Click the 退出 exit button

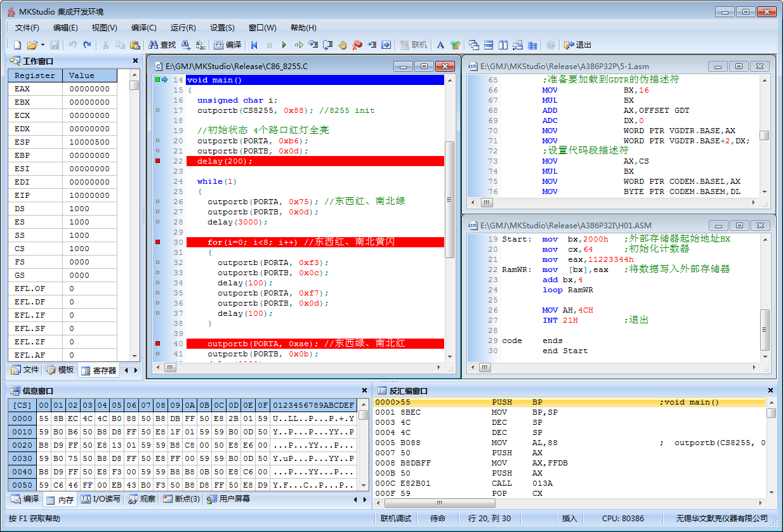pos(577,45)
